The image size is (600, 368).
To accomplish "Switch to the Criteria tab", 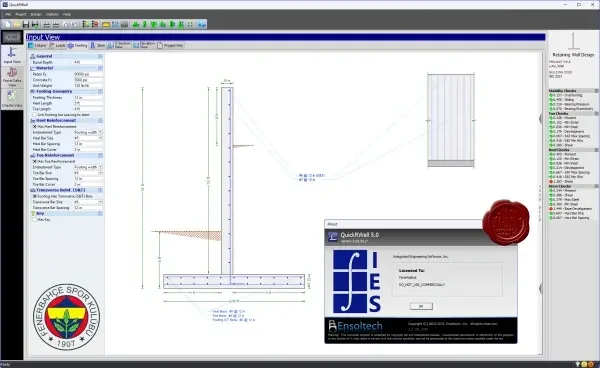I will 38,46.
